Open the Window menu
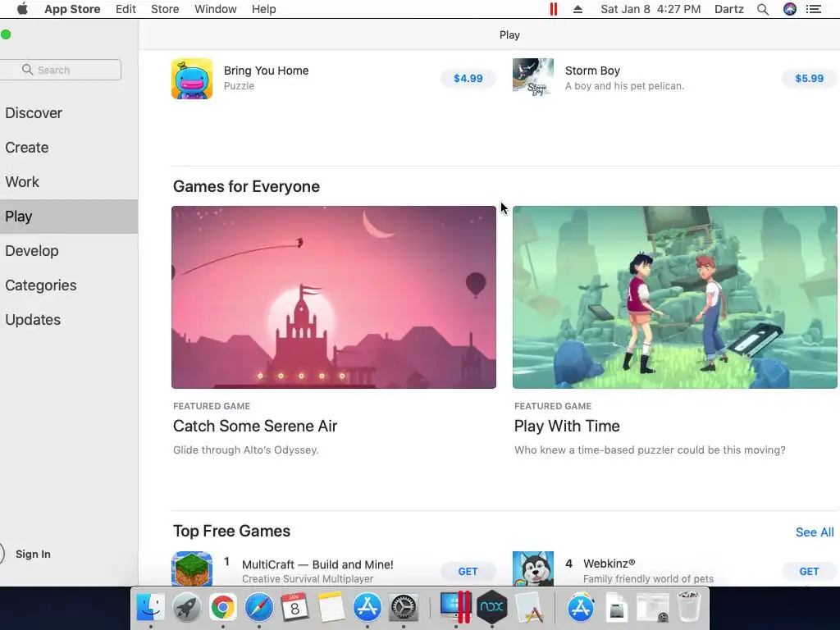840x630 pixels. pyautogui.click(x=216, y=9)
